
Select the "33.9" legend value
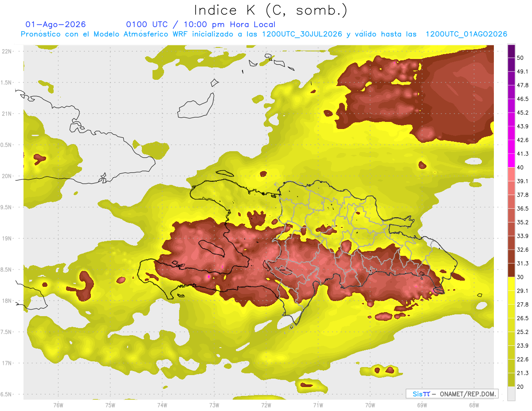tap(523, 236)
